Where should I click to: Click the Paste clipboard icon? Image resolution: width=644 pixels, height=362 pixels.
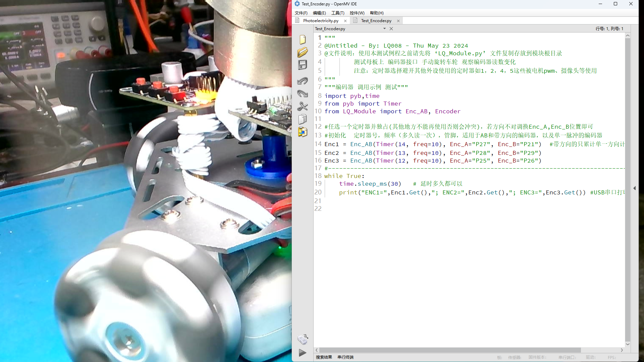[x=303, y=132]
